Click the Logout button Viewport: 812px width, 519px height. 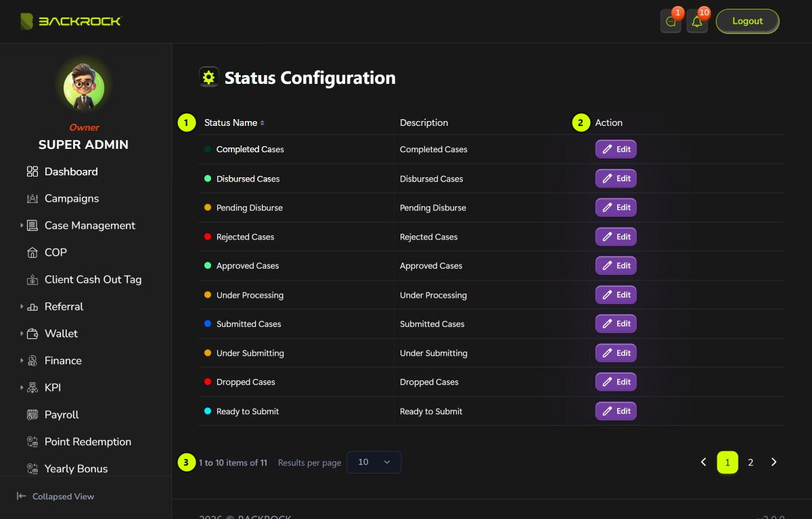click(x=748, y=21)
